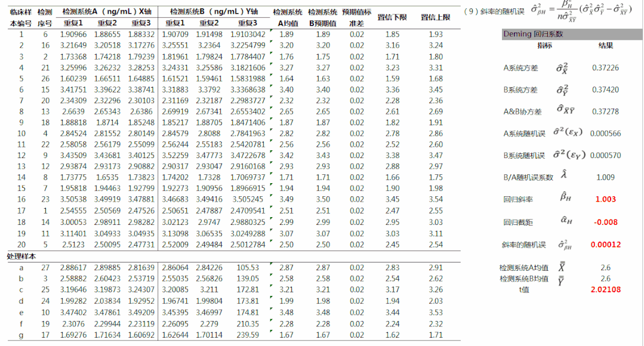Select the B/A随机误系数 value 1.009
The height and width of the screenshot is (346, 644).
[605, 177]
